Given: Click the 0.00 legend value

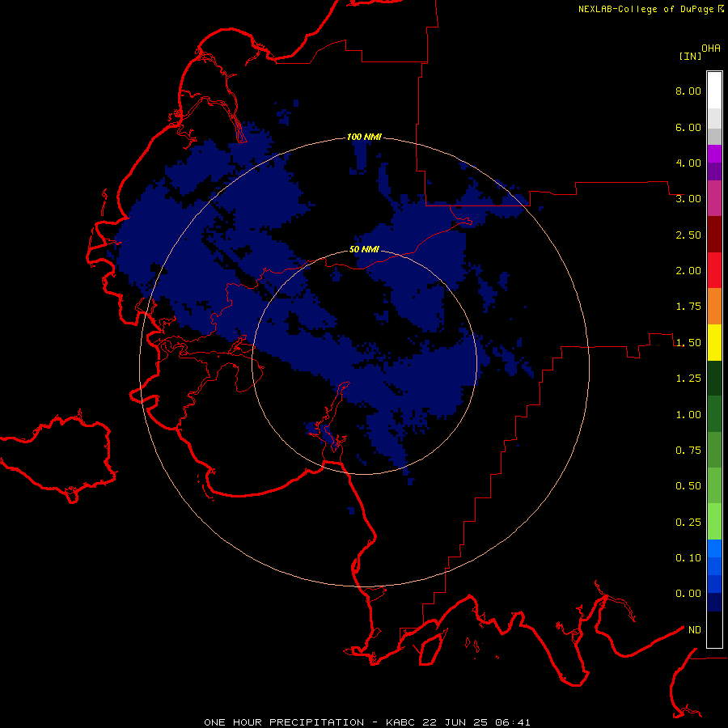Looking at the screenshot, I should point(688,594).
